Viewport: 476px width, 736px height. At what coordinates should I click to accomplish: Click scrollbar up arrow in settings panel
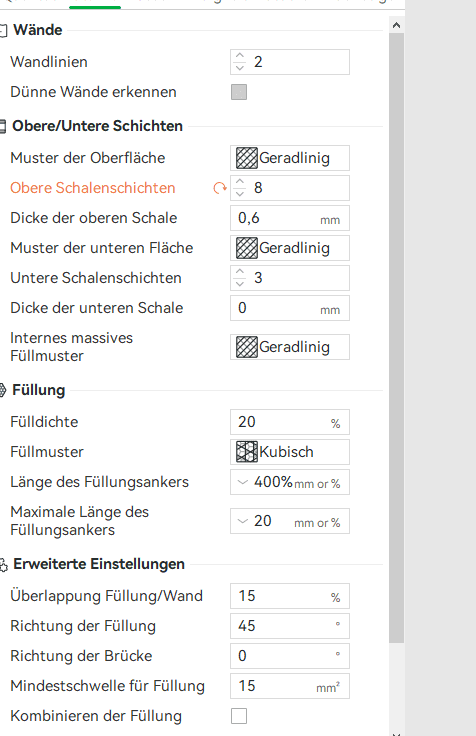[x=397, y=25]
